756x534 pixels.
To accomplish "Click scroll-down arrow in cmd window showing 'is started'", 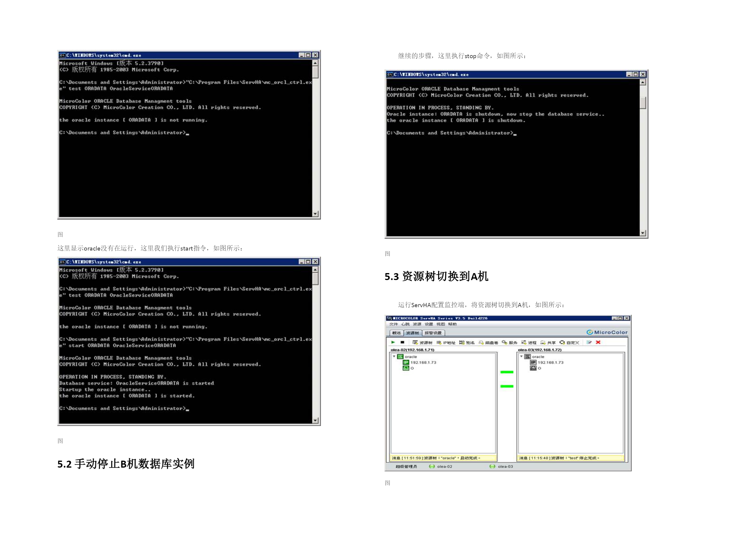I will coord(315,420).
